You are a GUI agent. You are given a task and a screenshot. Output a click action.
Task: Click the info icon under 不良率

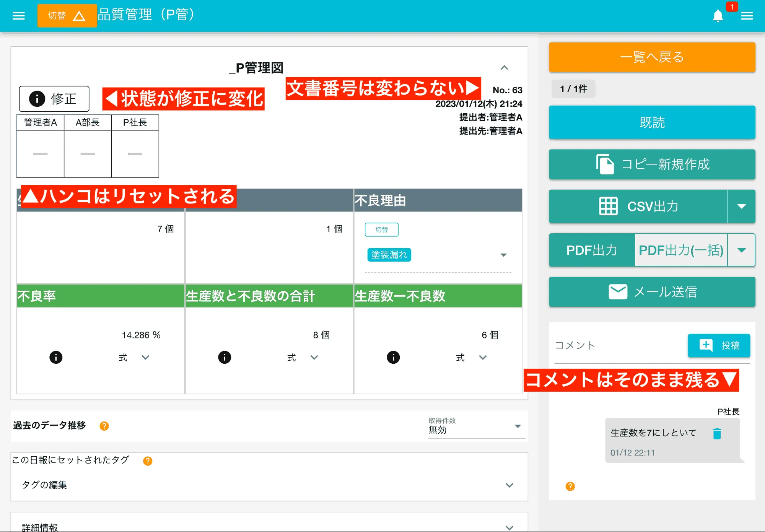[56, 357]
